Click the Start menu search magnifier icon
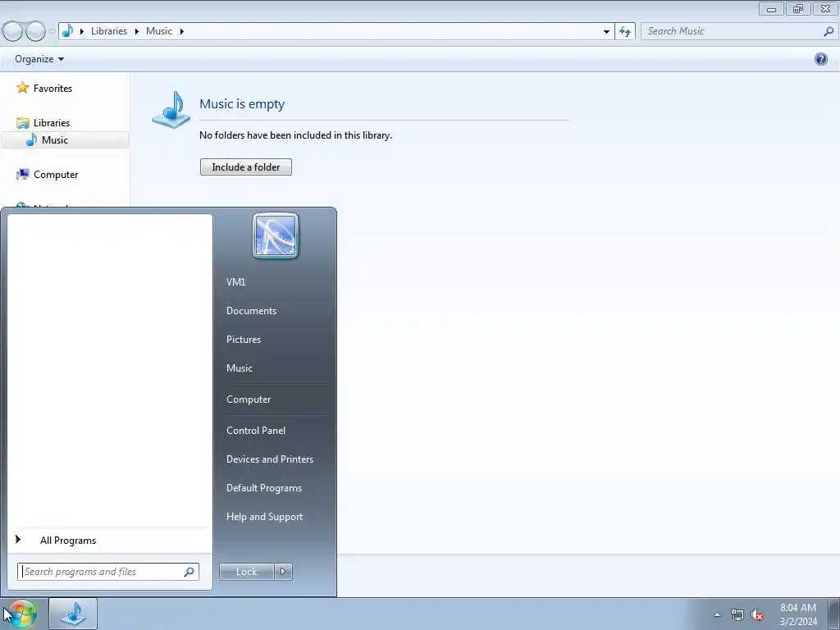 tap(189, 572)
